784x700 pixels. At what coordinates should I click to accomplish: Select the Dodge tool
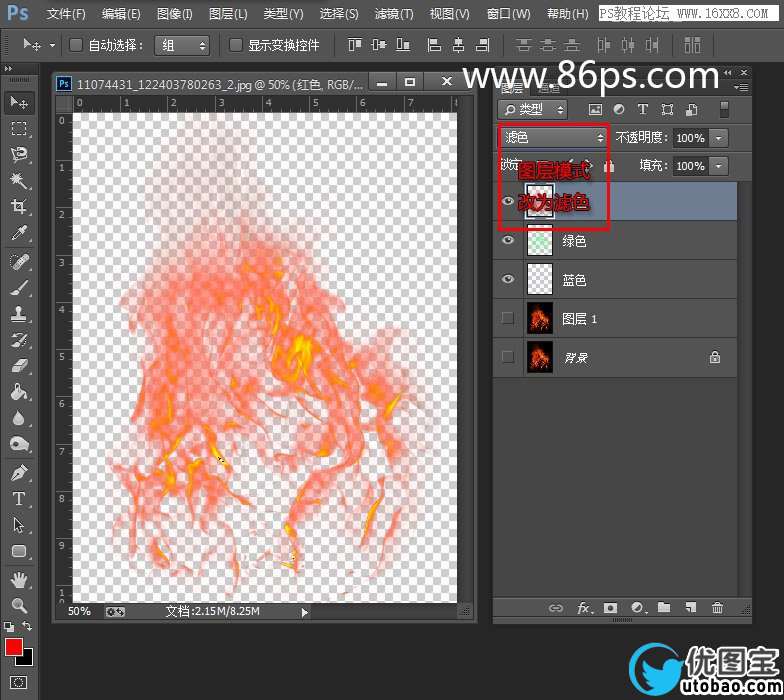[19, 444]
